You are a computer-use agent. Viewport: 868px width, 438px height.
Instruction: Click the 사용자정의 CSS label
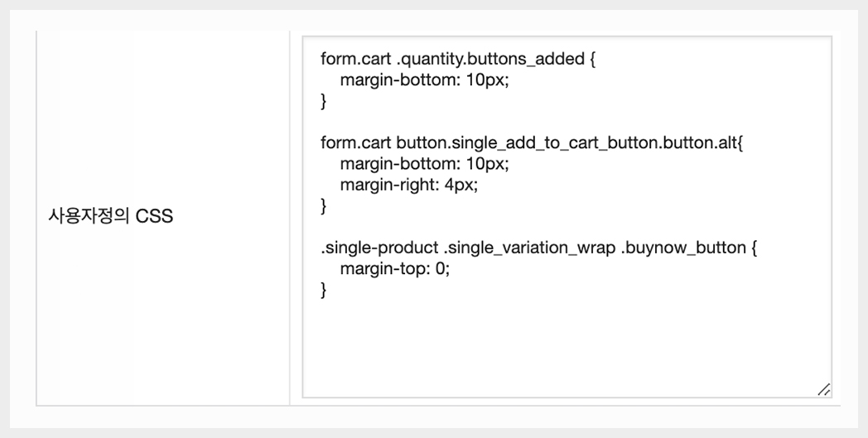(111, 218)
